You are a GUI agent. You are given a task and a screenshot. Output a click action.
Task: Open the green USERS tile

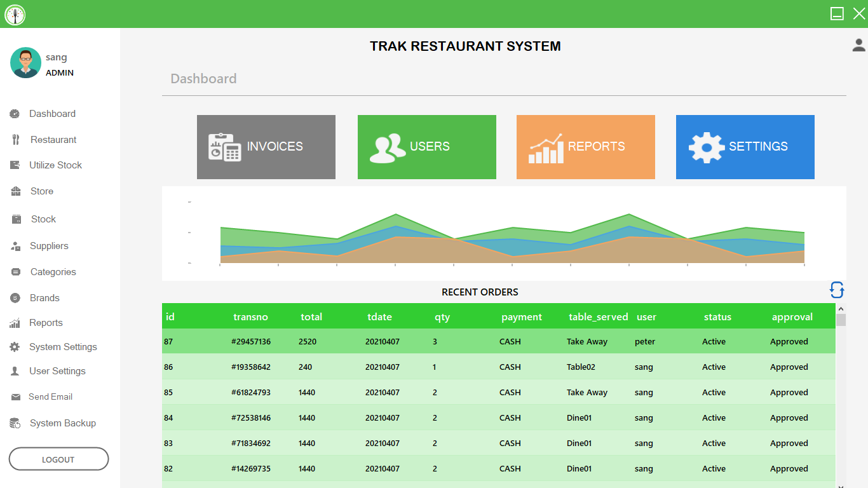tap(426, 147)
